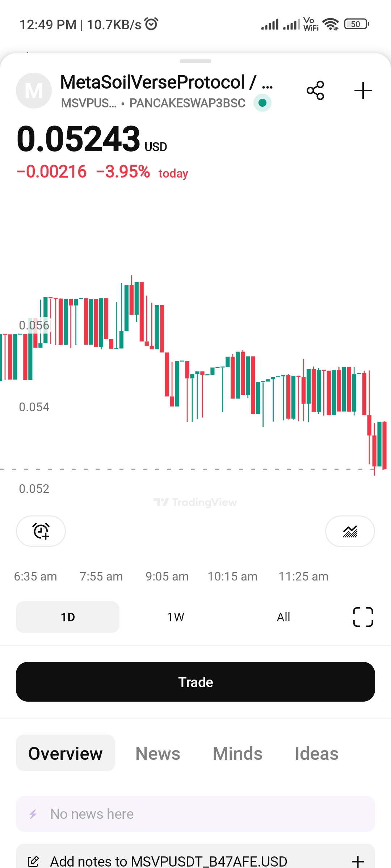Select the 1D time range
Image resolution: width=391 pixels, height=868 pixels.
tap(68, 617)
